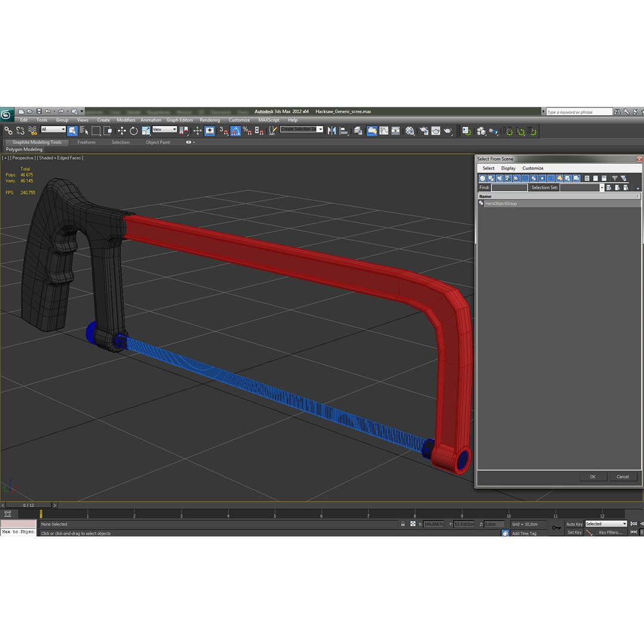The image size is (644, 644).
Task: Open the Edit menu
Action: pos(24,120)
